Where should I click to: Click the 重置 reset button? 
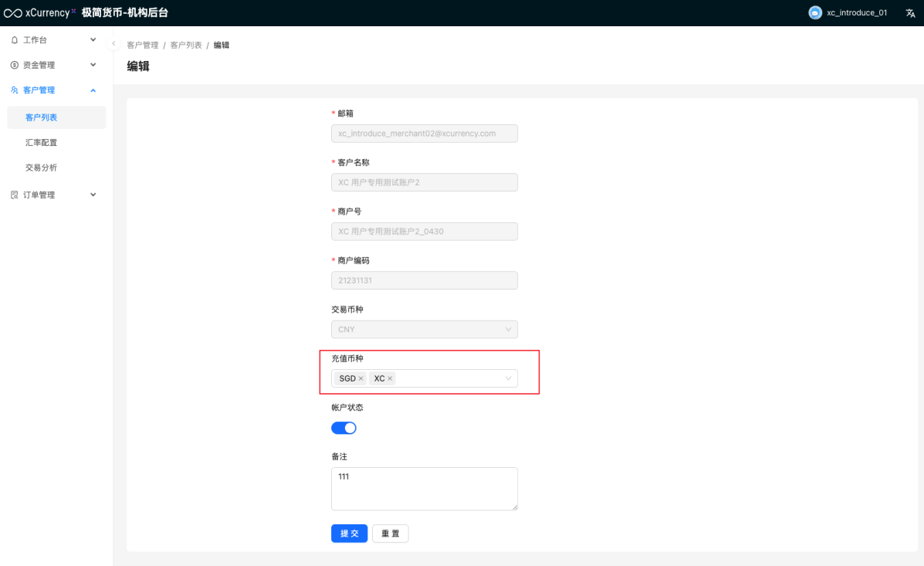point(390,534)
